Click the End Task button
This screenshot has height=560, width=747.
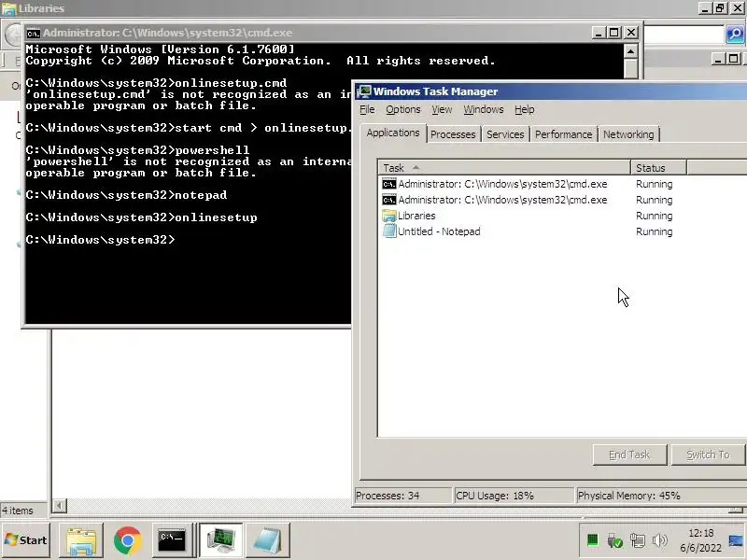629,455
